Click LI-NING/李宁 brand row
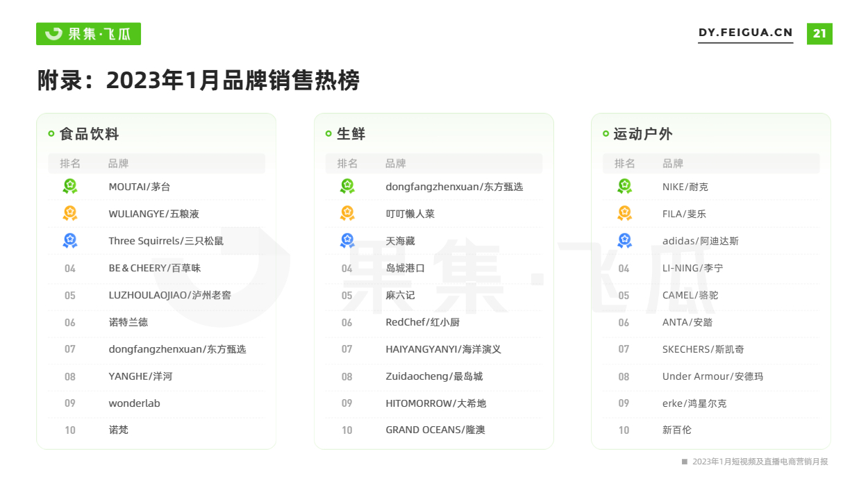This screenshot has height=488, width=868. click(x=711, y=268)
